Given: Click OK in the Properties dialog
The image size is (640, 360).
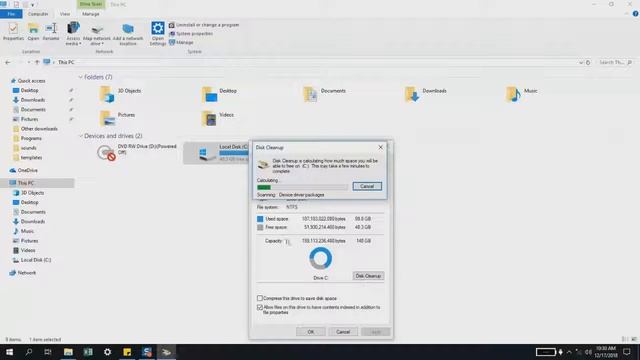Looking at the screenshot, I should pos(311,332).
